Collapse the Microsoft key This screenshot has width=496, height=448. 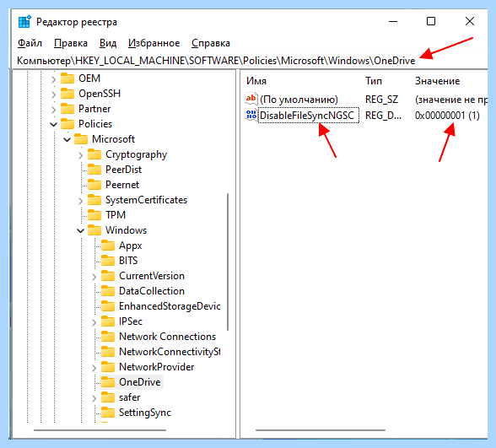(x=67, y=139)
